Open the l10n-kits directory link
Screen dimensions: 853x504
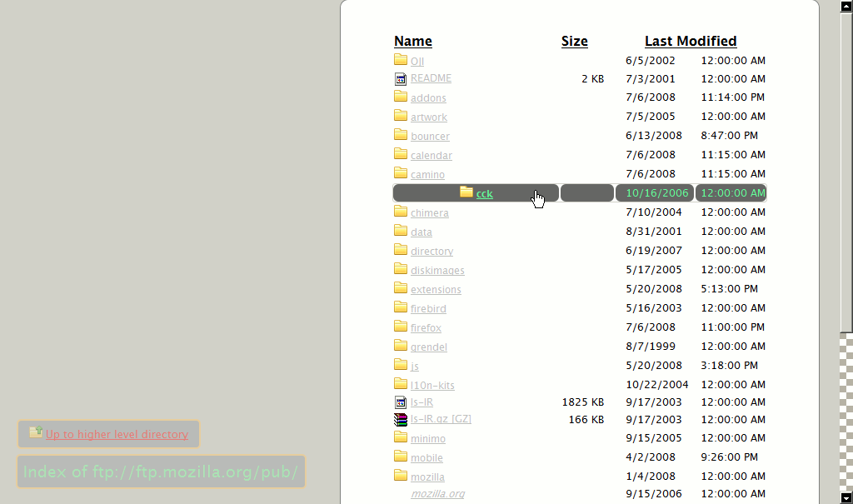[x=432, y=386]
